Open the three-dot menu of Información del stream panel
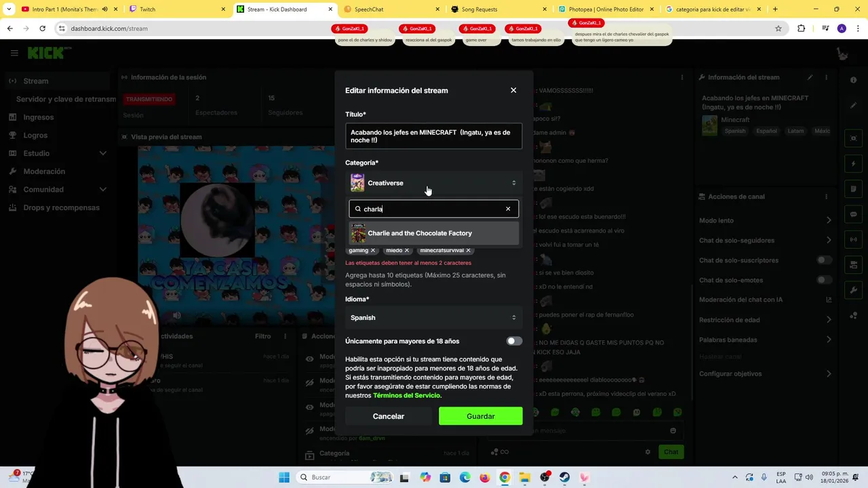 (x=826, y=77)
